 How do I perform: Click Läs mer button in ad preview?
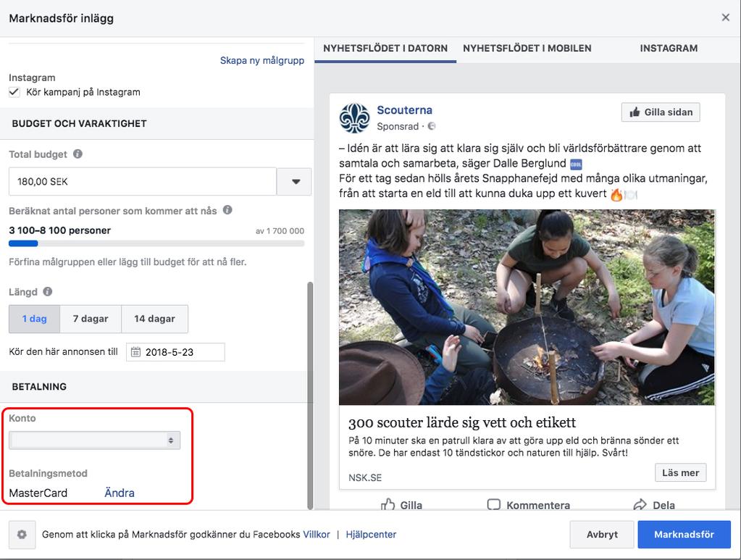pyautogui.click(x=680, y=472)
